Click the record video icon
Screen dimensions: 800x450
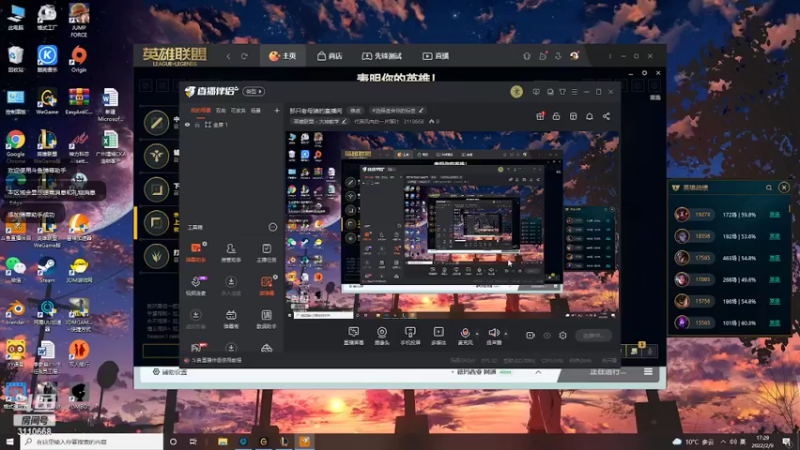[x=530, y=335]
